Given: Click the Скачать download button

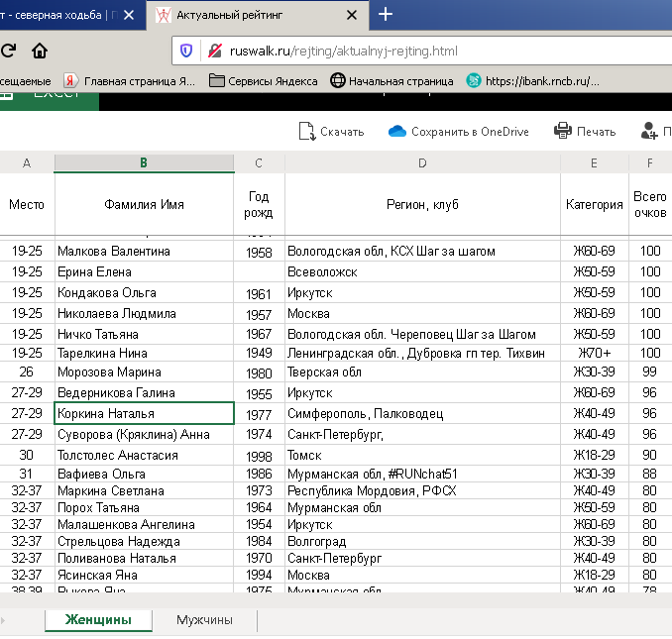Looking at the screenshot, I should (x=331, y=132).
